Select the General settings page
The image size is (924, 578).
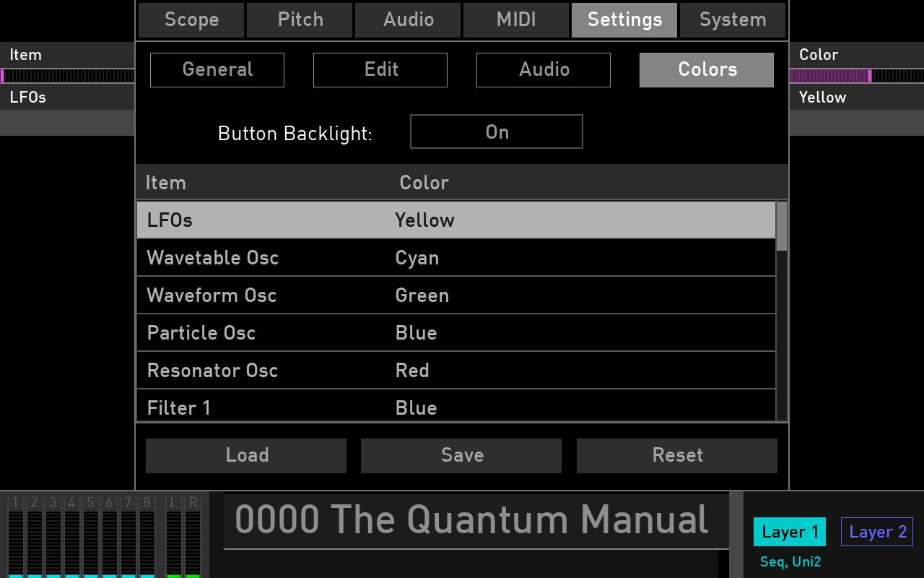[x=217, y=69]
